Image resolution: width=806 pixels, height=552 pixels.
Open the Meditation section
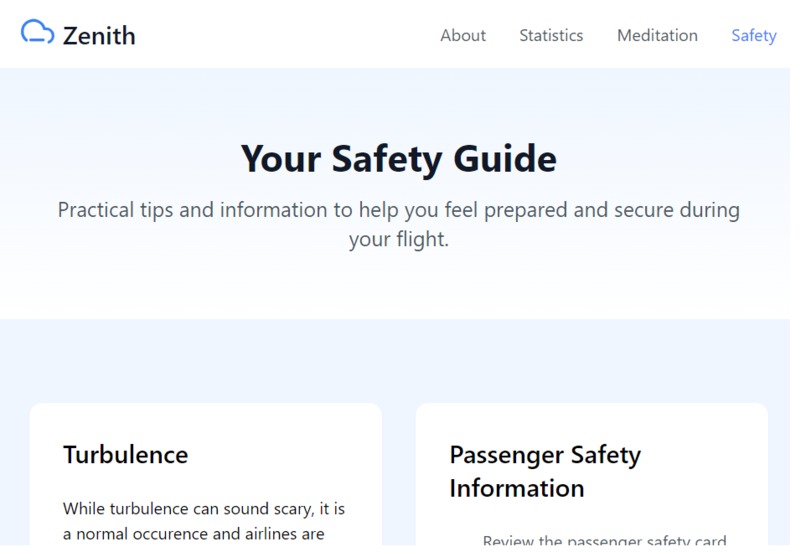pos(657,35)
